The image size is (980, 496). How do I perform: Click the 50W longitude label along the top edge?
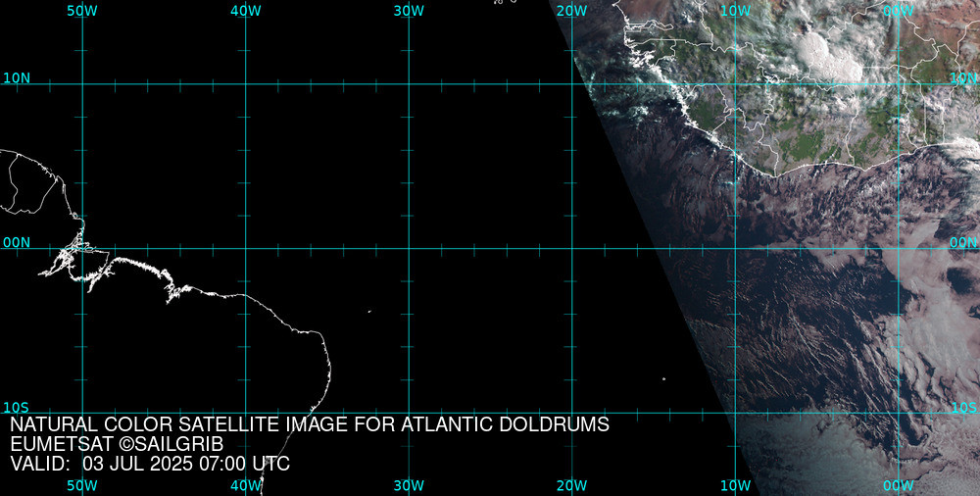point(82,11)
